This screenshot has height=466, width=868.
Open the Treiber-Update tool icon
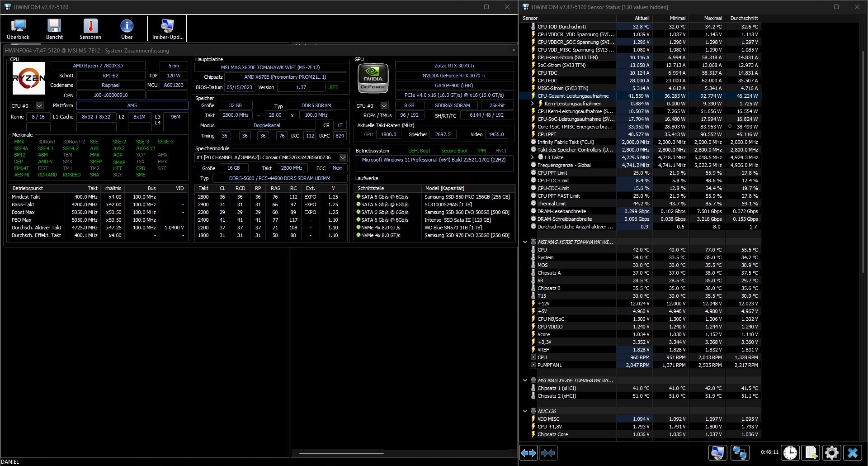[167, 29]
